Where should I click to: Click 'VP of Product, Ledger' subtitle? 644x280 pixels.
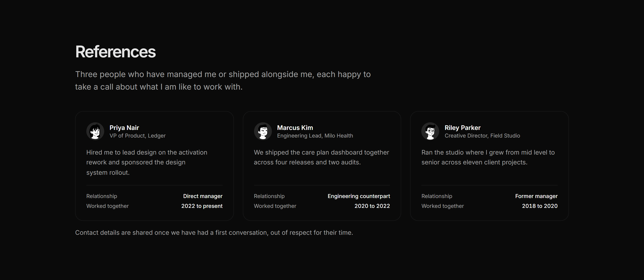coord(138,136)
